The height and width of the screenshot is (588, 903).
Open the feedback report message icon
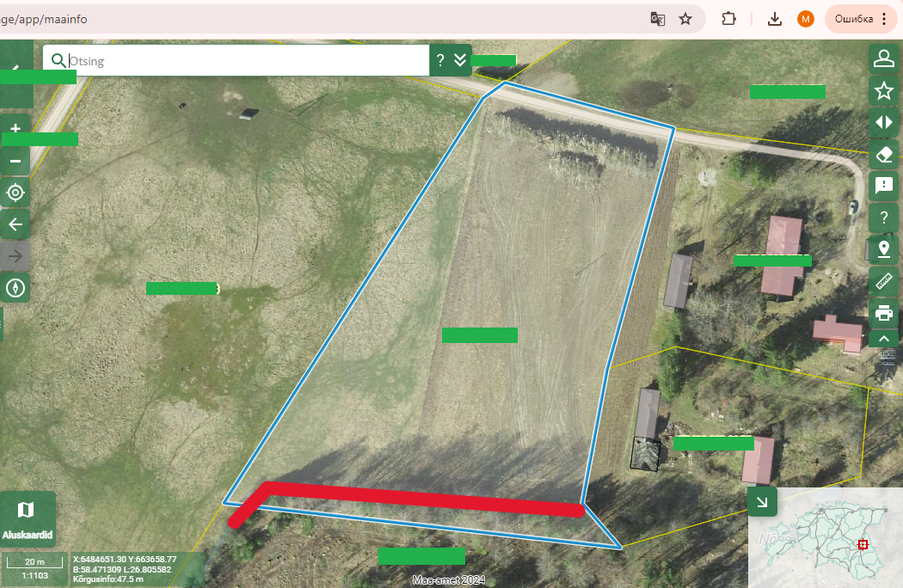(883, 185)
